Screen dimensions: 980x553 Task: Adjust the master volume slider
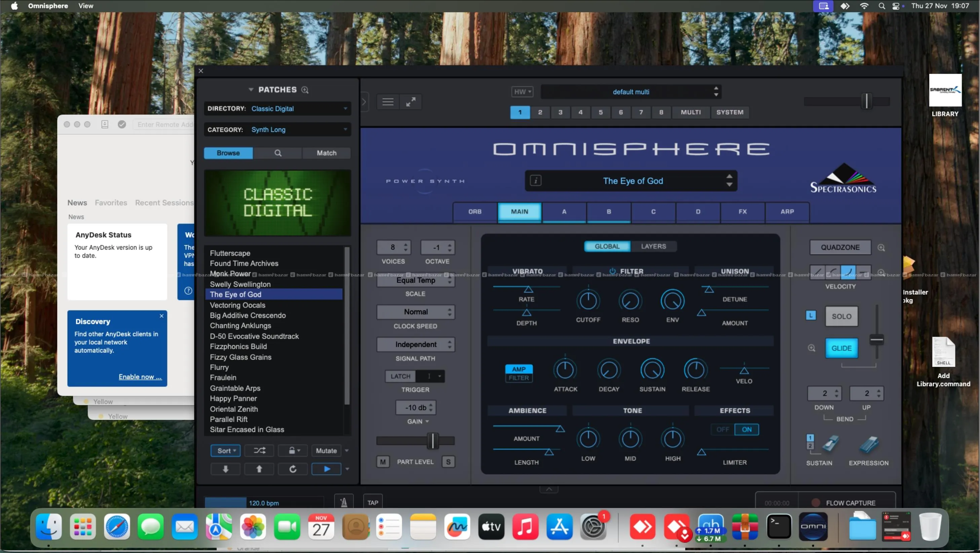click(x=866, y=101)
